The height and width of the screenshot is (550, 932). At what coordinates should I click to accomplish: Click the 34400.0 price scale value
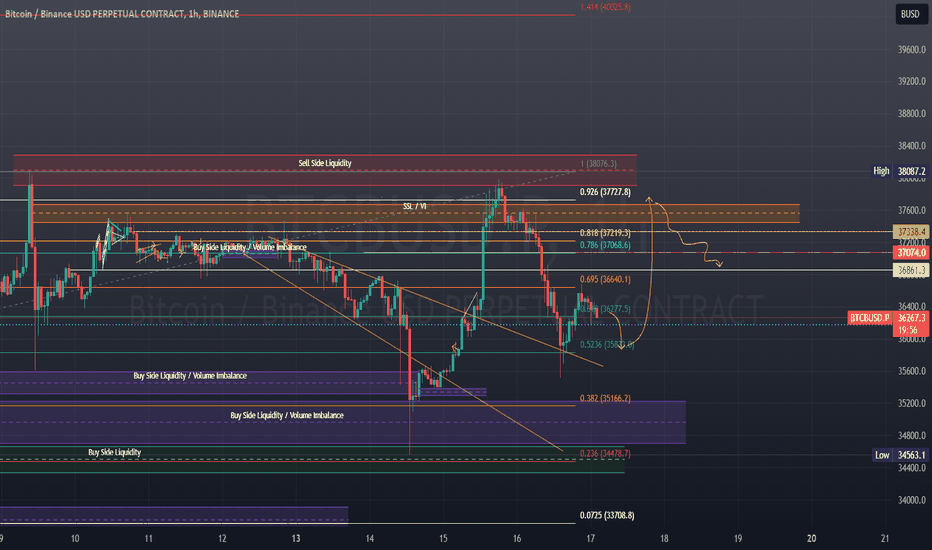[x=912, y=468]
